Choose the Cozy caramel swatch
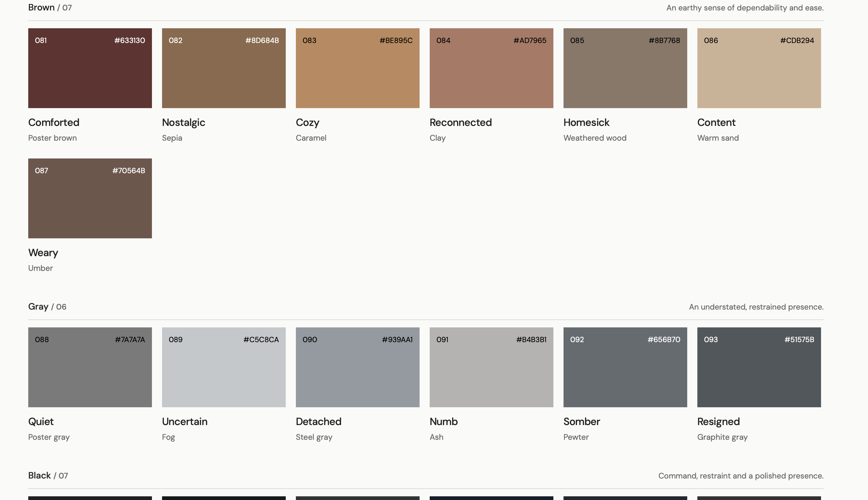The image size is (868, 500). 358,68
